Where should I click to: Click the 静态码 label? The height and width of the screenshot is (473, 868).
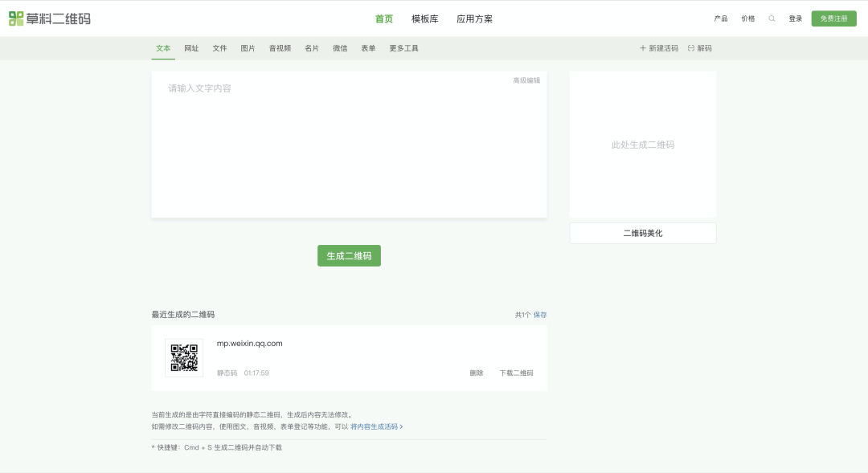coord(227,373)
